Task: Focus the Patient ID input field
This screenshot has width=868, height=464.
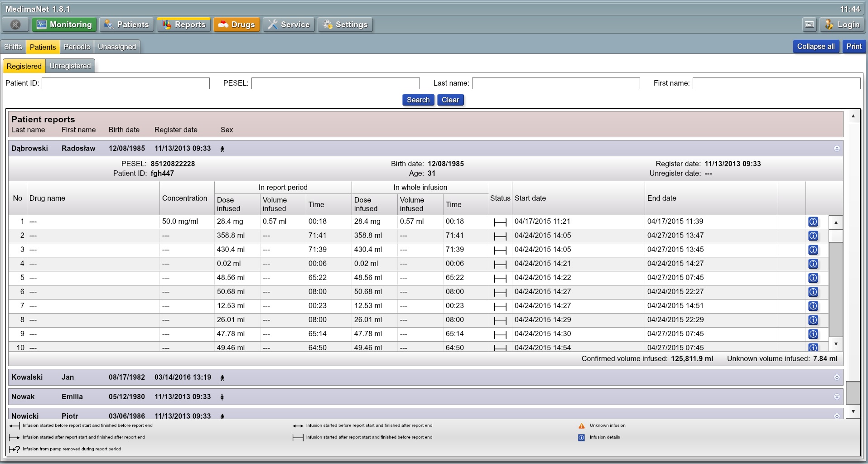Action: 125,83
